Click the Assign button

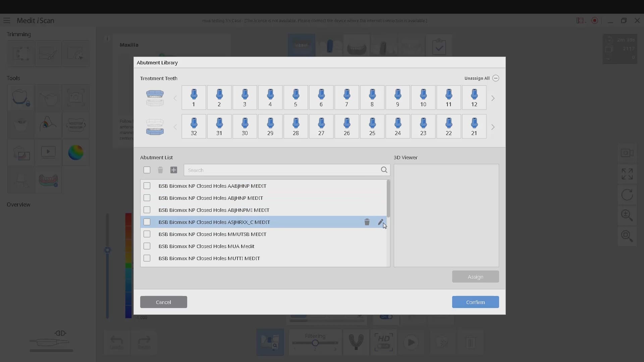coord(475,277)
